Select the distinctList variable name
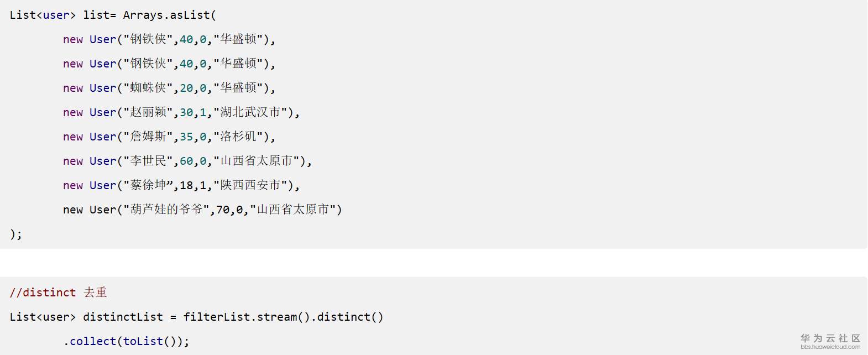Screen dimensions: 868x355 tap(123, 317)
